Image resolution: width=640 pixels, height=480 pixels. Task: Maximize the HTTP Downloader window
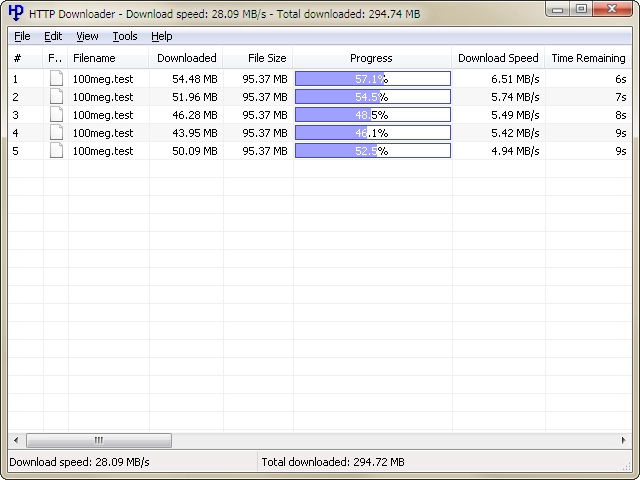(x=581, y=9)
